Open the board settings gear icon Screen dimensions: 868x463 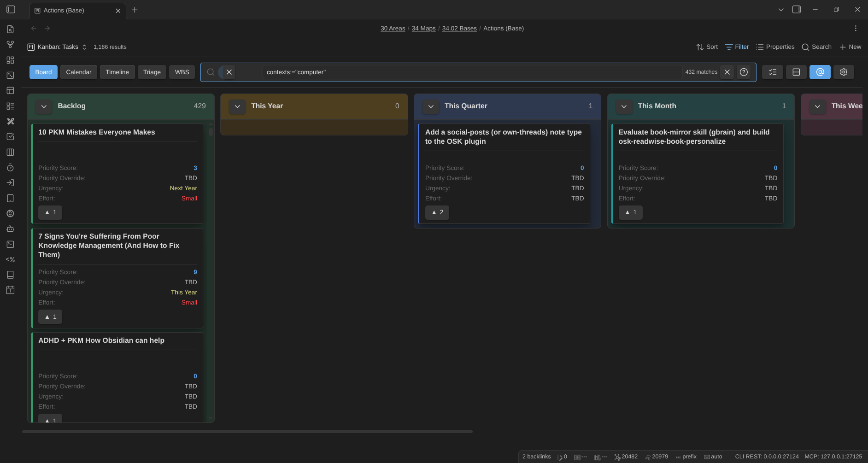(844, 72)
